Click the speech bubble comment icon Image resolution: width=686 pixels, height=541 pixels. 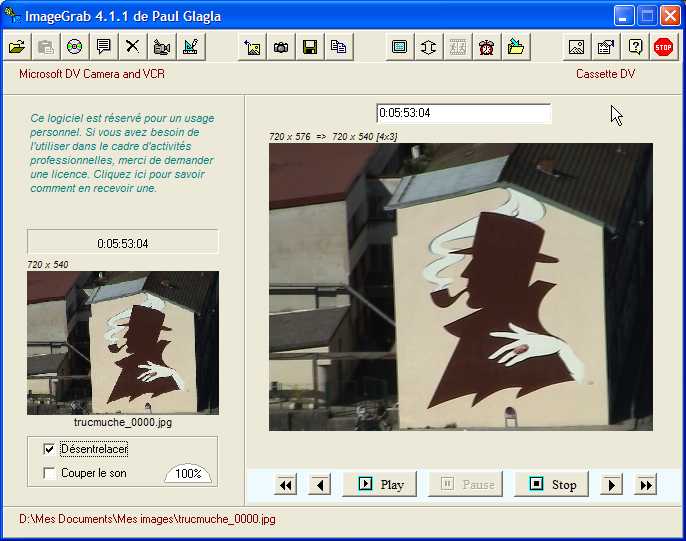click(x=104, y=46)
